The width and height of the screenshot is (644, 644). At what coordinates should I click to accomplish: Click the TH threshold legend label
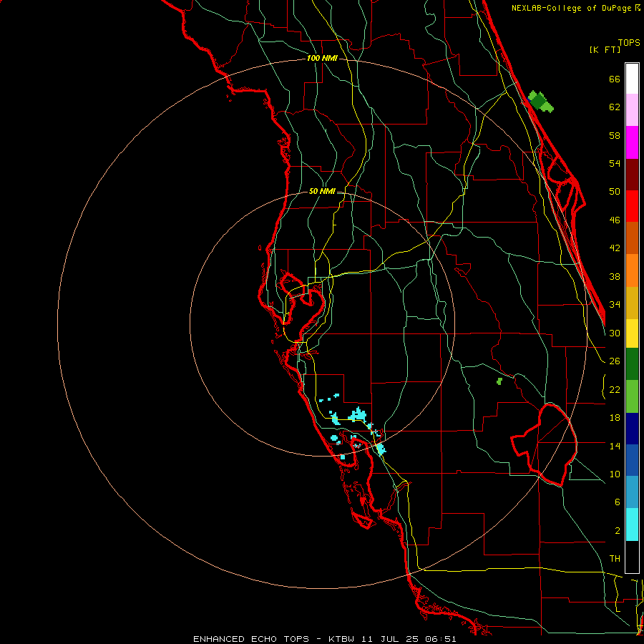[615, 559]
